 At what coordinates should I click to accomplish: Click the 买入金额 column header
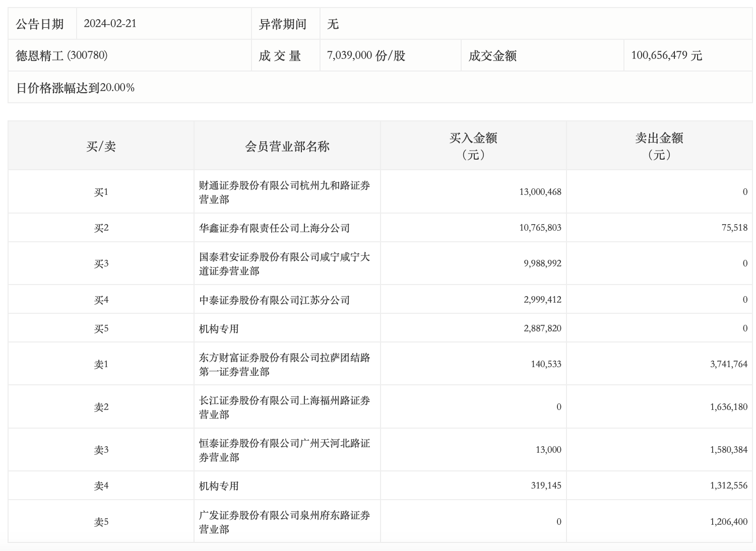click(x=473, y=146)
